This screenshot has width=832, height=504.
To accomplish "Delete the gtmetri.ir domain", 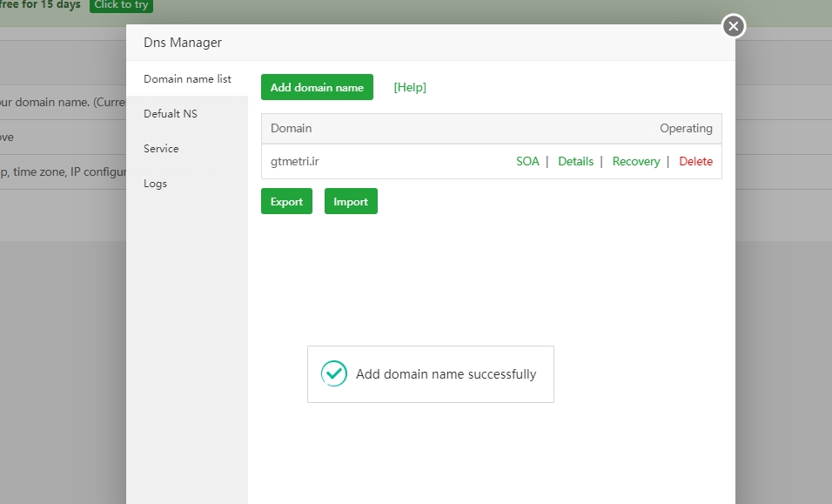I will point(695,161).
